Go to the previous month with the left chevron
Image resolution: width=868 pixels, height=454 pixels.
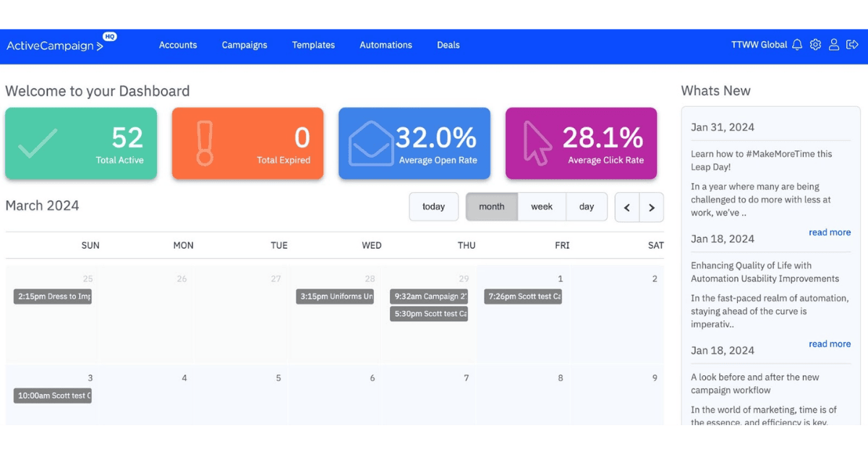(626, 207)
